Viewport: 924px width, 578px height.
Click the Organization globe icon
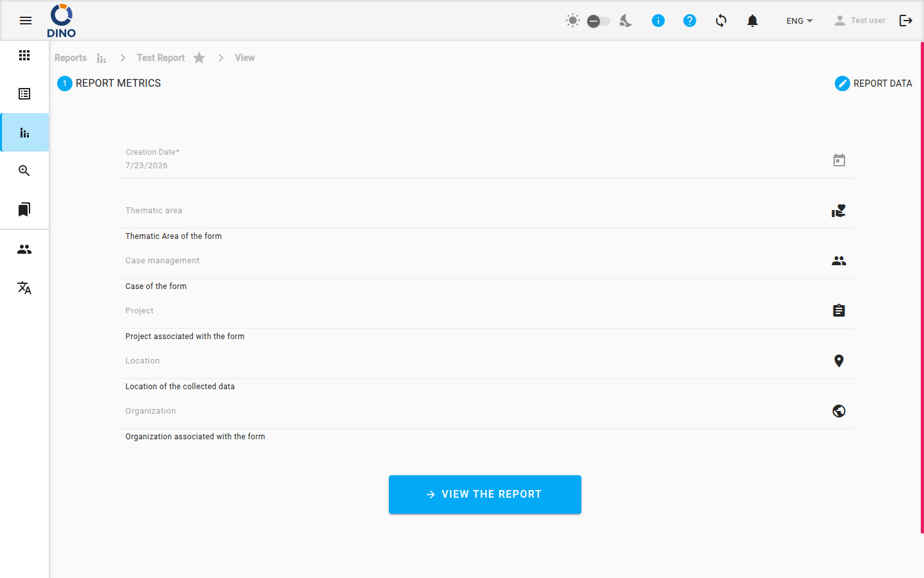pos(839,411)
